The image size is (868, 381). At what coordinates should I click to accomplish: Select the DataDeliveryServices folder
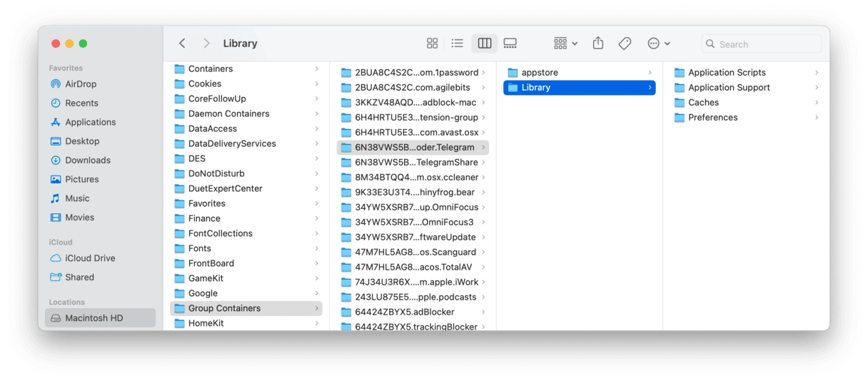[x=246, y=144]
